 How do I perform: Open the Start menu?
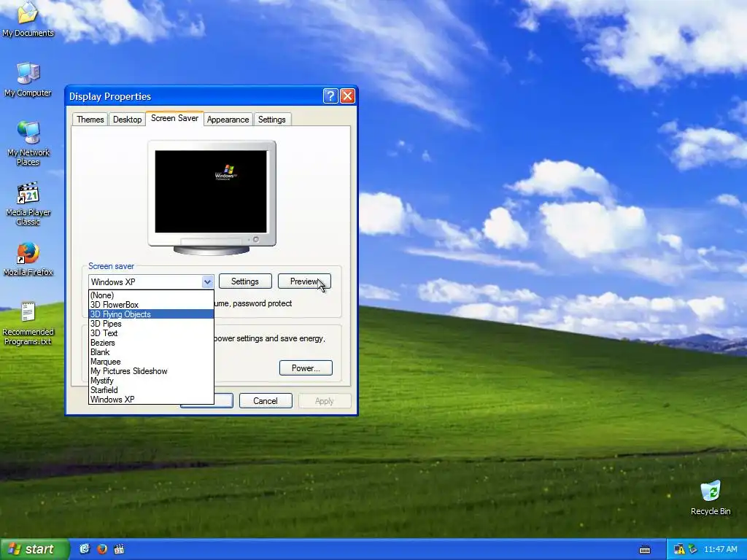click(34, 549)
